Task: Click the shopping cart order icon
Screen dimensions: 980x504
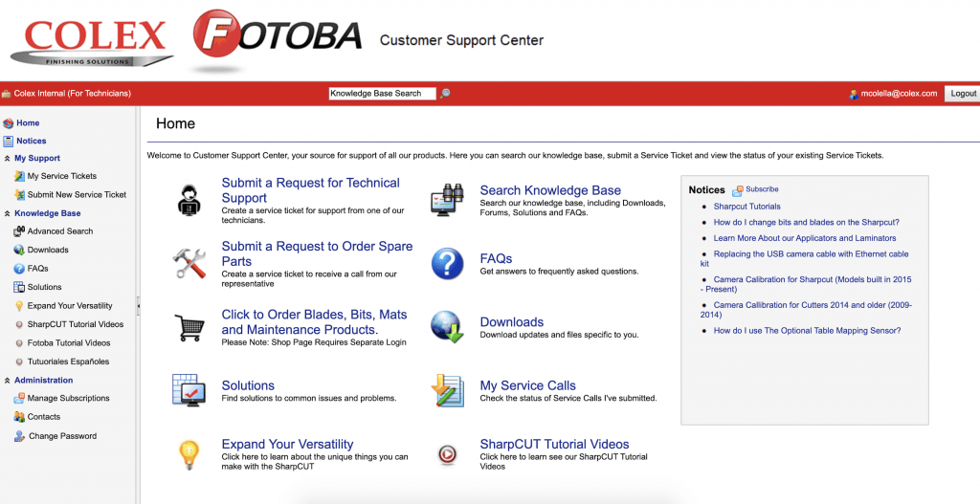Action: tap(189, 327)
